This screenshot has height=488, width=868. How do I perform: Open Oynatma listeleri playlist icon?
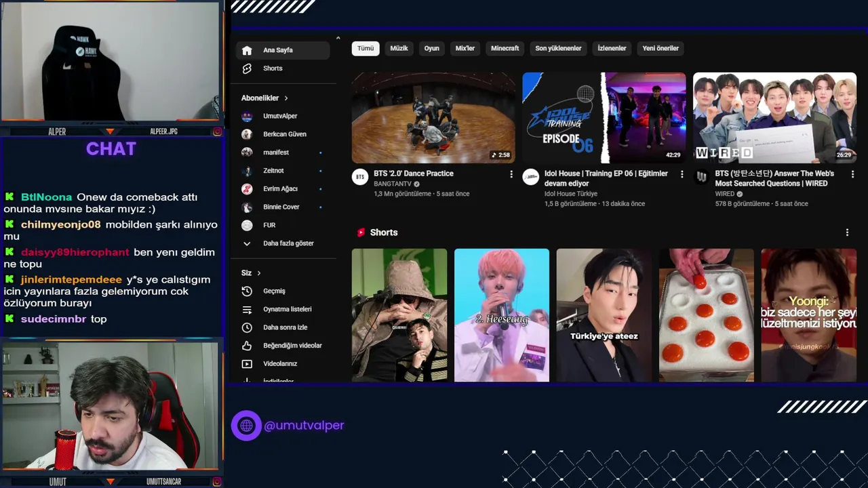pyautogui.click(x=247, y=309)
